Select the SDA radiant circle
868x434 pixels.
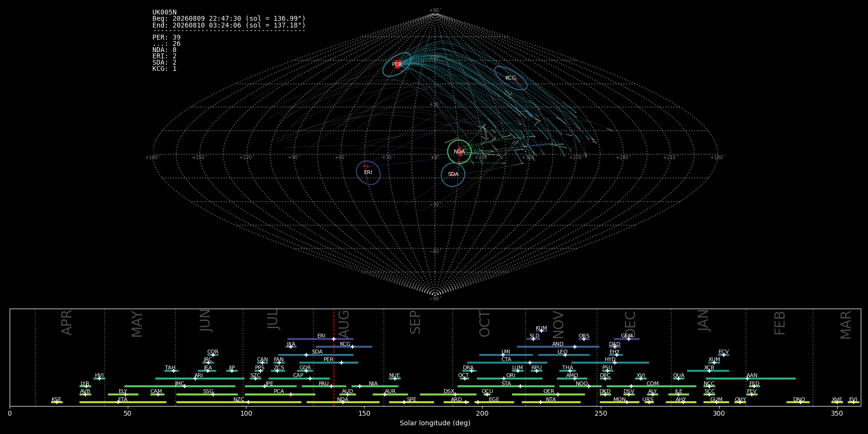coord(453,175)
